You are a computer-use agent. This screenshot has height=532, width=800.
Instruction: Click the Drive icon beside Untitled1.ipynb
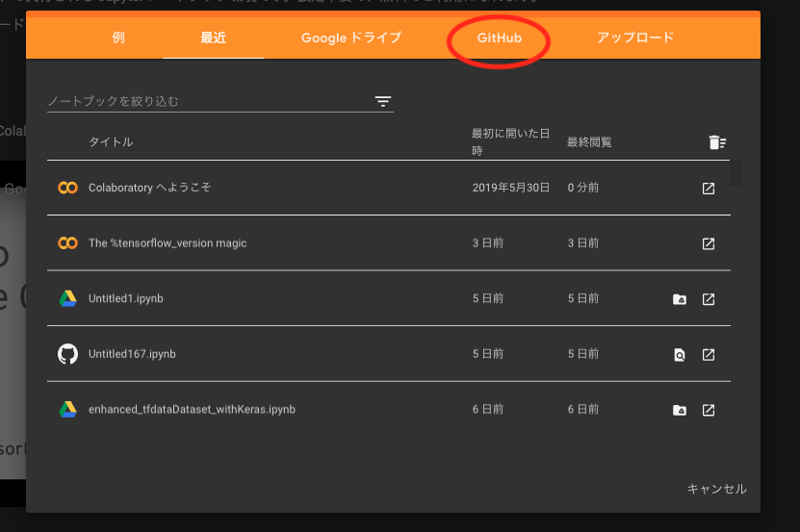tap(67, 298)
